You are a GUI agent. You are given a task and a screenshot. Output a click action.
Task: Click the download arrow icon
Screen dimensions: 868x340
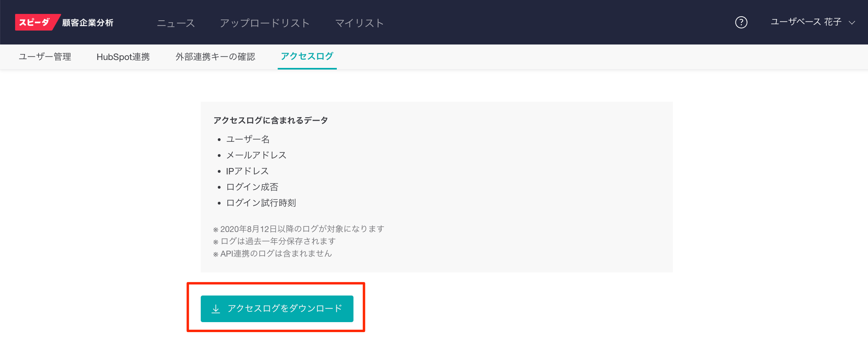point(216,309)
